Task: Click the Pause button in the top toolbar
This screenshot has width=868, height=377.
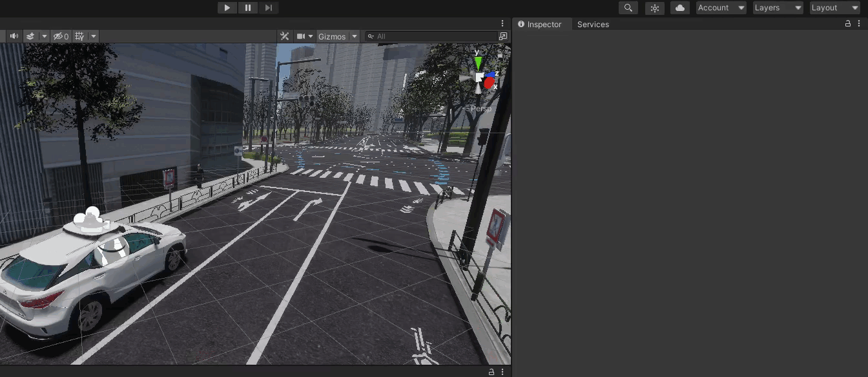Action: (x=247, y=8)
